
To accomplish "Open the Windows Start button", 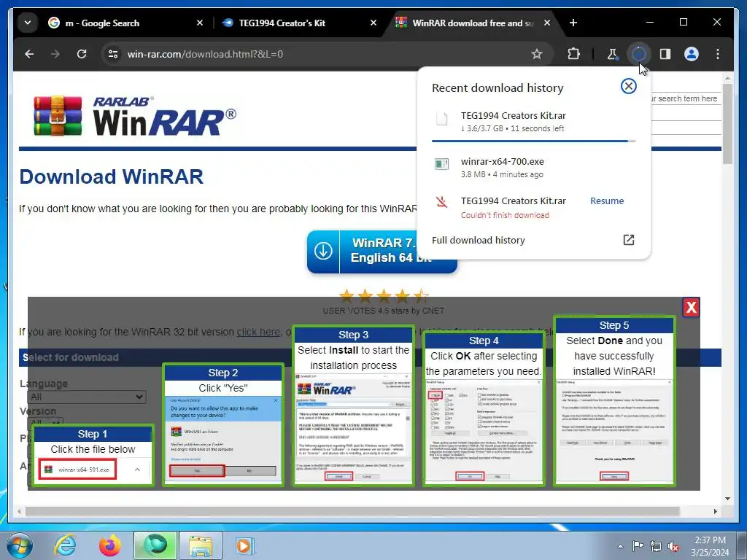I will (x=18, y=545).
